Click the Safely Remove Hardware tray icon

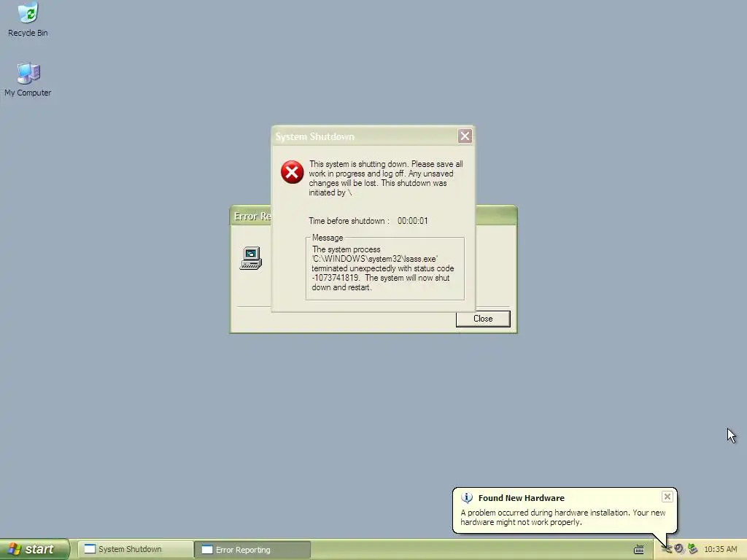[x=693, y=549]
